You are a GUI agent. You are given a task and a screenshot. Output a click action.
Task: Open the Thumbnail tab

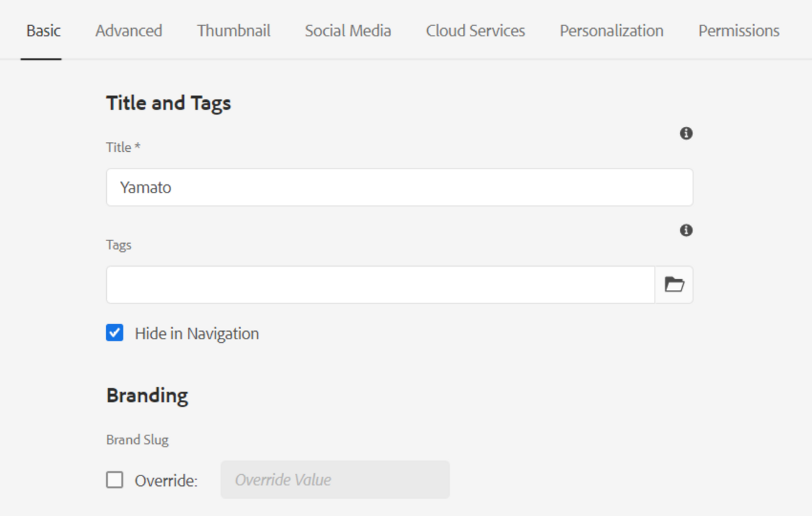234,31
